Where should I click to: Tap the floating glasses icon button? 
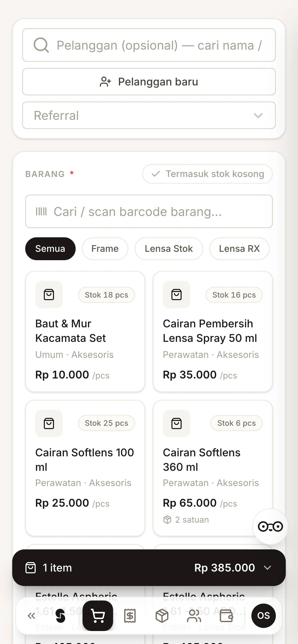(x=270, y=526)
